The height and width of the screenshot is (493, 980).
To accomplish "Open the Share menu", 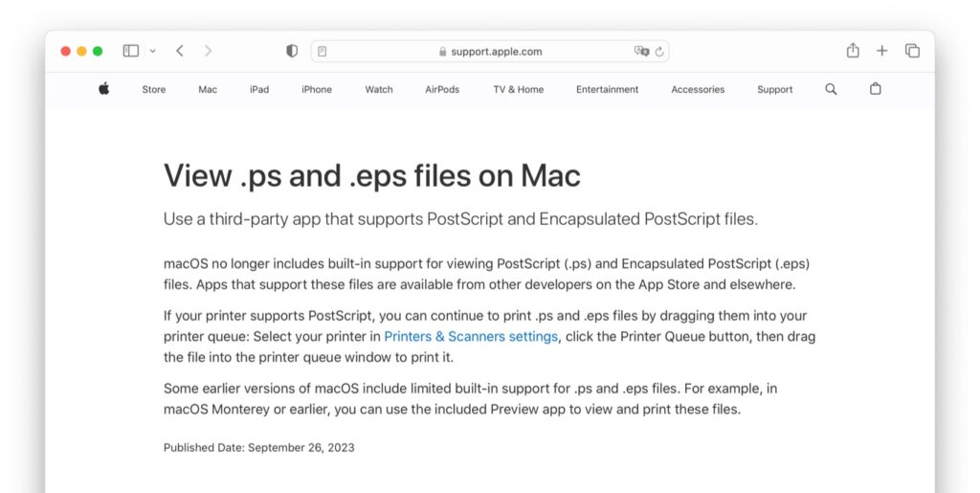I will pyautogui.click(x=853, y=51).
